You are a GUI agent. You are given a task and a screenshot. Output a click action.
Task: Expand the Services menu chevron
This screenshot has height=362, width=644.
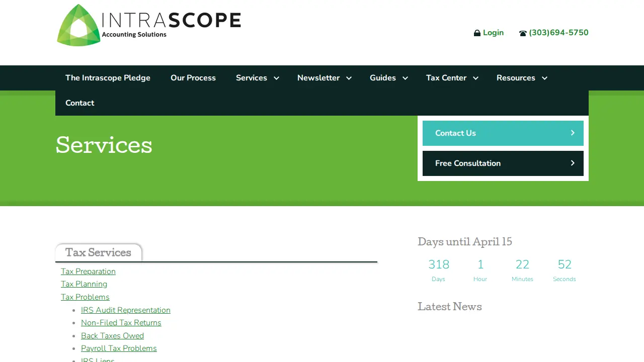coord(276,78)
